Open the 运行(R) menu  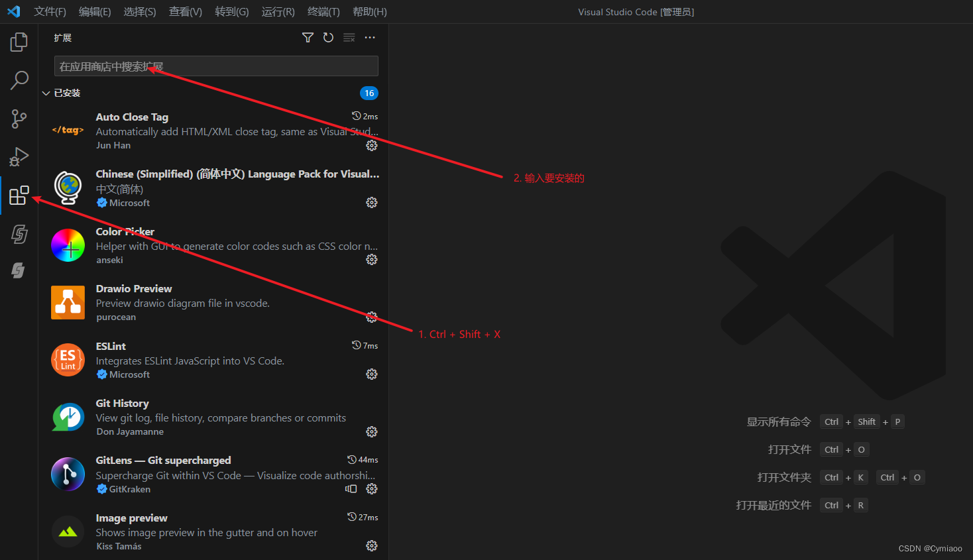click(x=278, y=12)
